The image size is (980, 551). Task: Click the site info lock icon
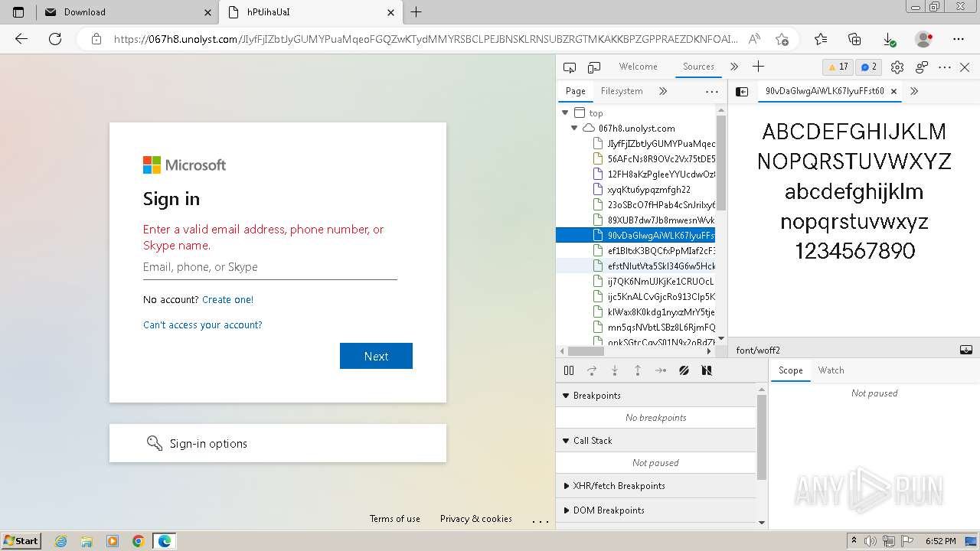pyautogui.click(x=96, y=39)
